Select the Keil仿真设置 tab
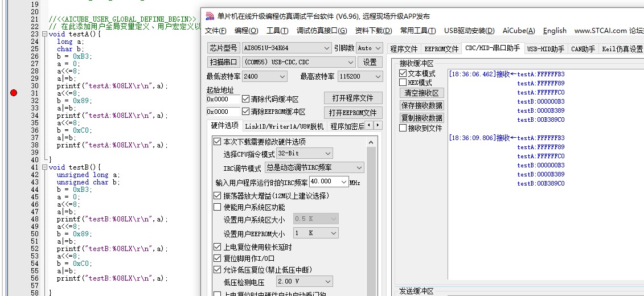This screenshot has height=296, width=644. tap(622, 50)
